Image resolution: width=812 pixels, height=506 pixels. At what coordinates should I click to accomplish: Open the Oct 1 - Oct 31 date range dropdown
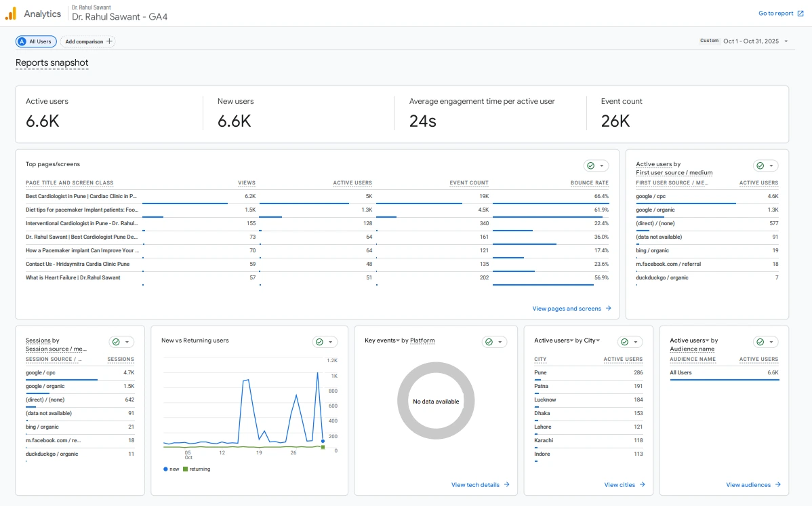pos(755,41)
